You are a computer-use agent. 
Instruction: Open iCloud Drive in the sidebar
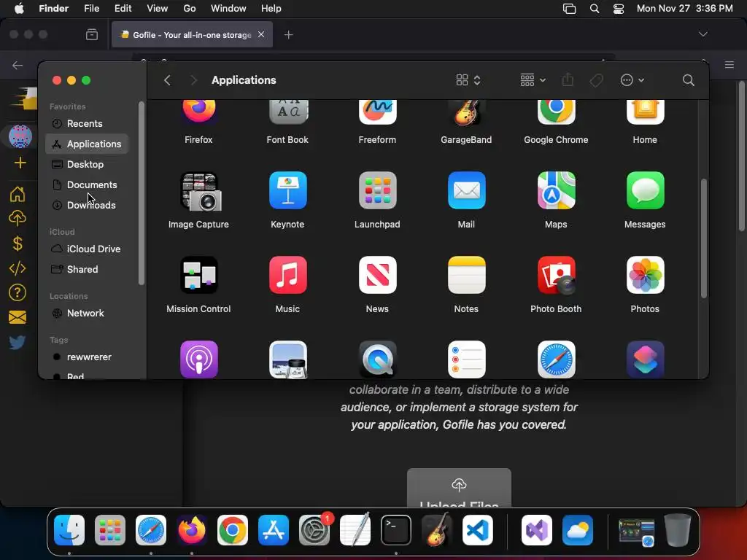[87, 249]
